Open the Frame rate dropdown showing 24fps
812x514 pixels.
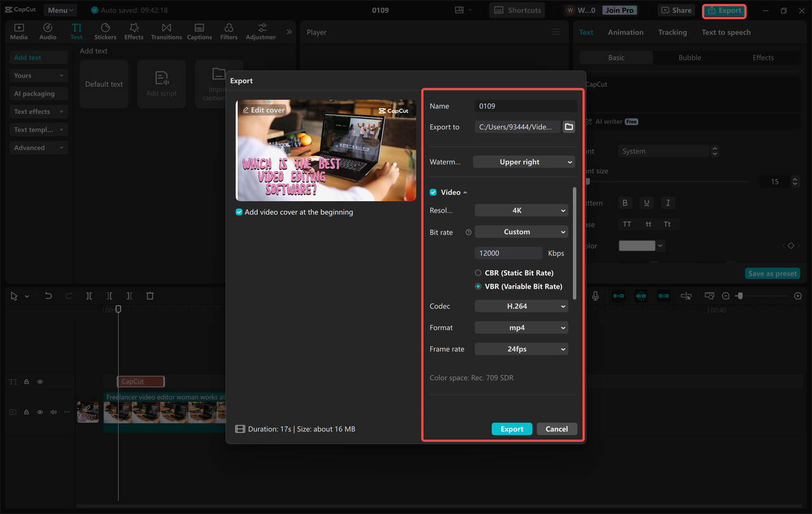pos(521,348)
